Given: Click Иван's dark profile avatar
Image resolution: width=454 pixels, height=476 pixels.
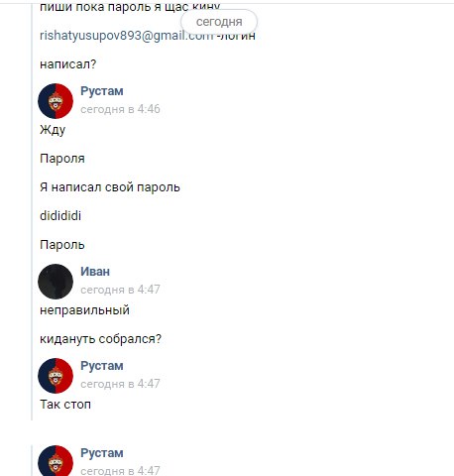Looking at the screenshot, I should [56, 282].
